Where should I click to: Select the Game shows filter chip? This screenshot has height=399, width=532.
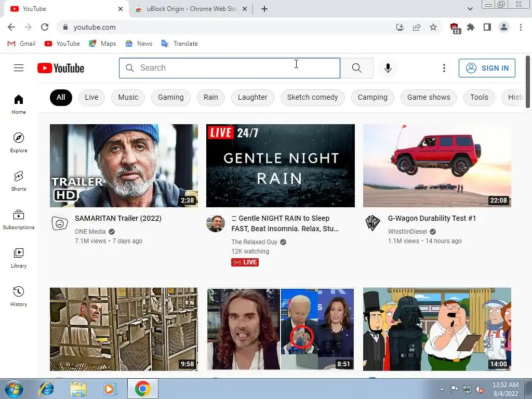[x=429, y=97]
